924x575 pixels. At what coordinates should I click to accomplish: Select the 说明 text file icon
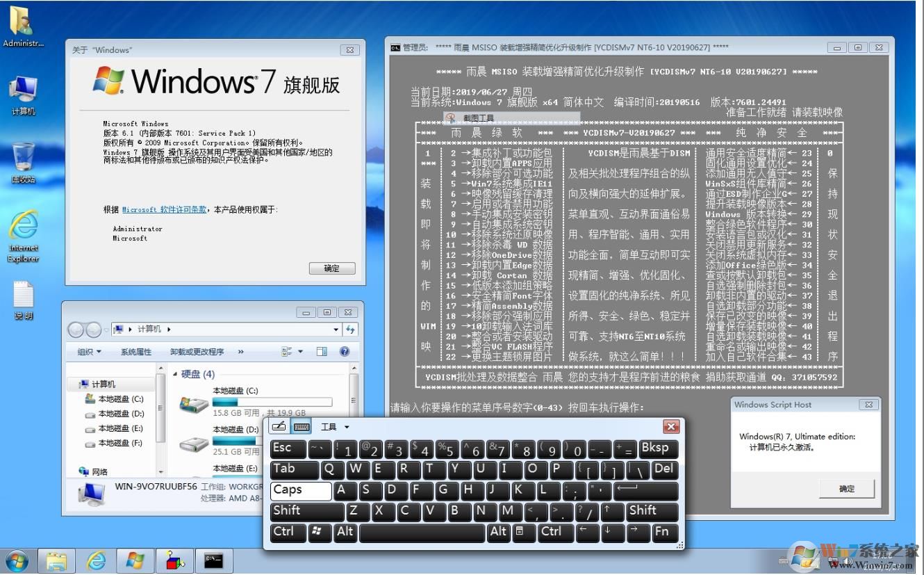pyautogui.click(x=23, y=300)
